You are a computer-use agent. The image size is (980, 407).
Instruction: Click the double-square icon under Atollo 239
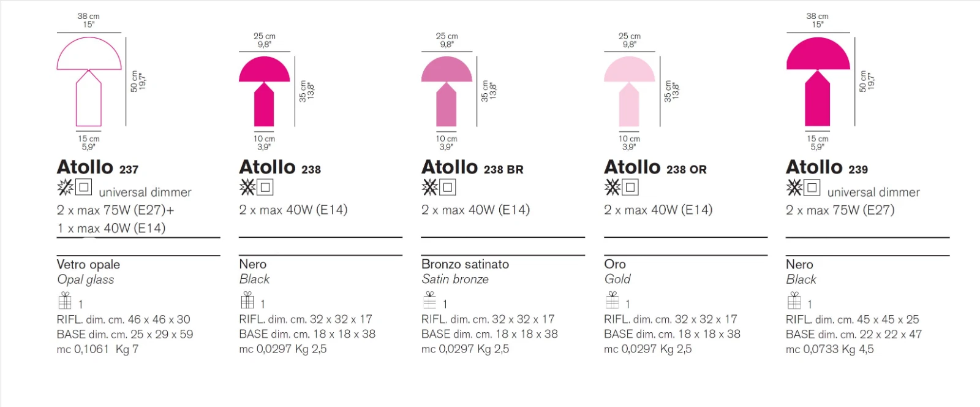[812, 187]
